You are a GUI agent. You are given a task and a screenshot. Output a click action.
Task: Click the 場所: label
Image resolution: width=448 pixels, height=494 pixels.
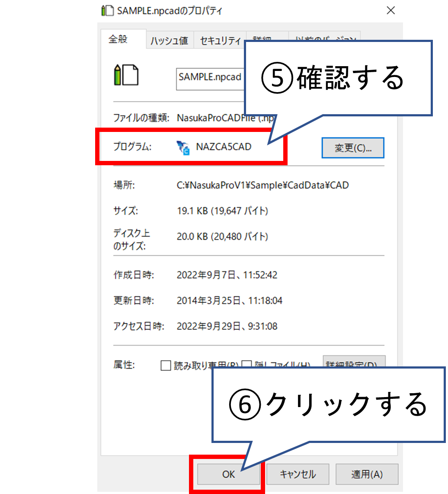click(124, 185)
